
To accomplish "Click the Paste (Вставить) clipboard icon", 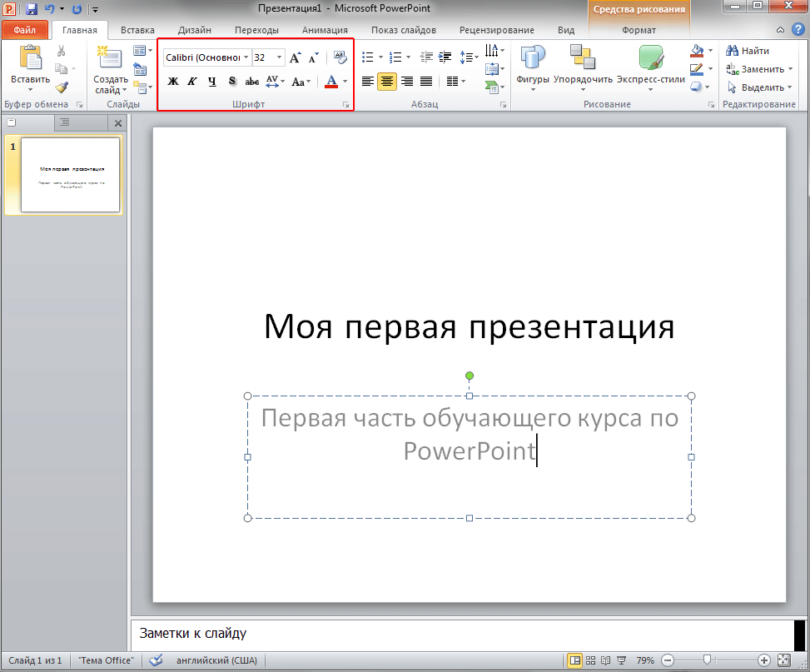I will (x=31, y=57).
